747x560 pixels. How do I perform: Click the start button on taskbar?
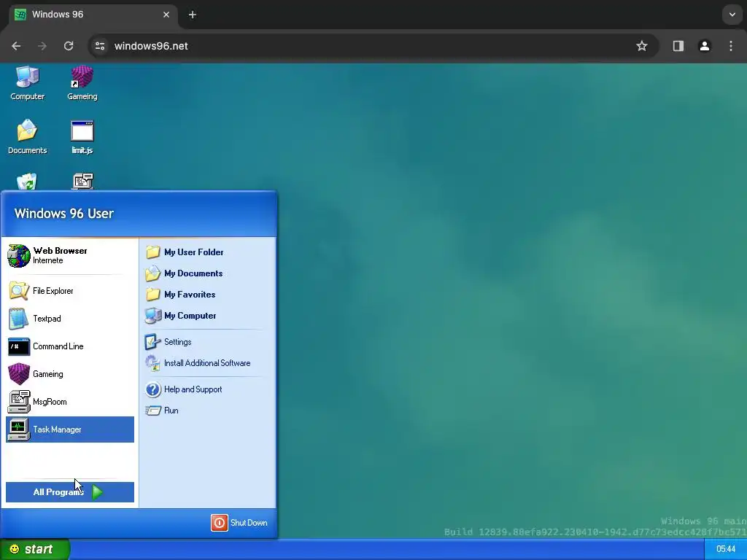[35, 549]
